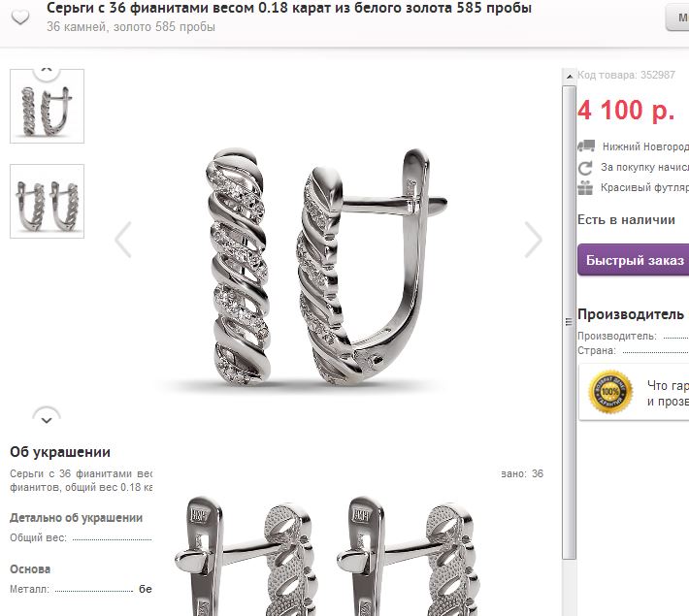Click the bonus refresh arrow icon
689x616 pixels.
[x=585, y=168]
